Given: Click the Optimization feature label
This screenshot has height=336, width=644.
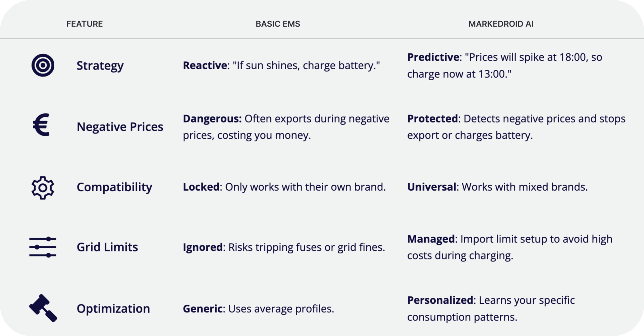Looking at the screenshot, I should coord(113,308).
